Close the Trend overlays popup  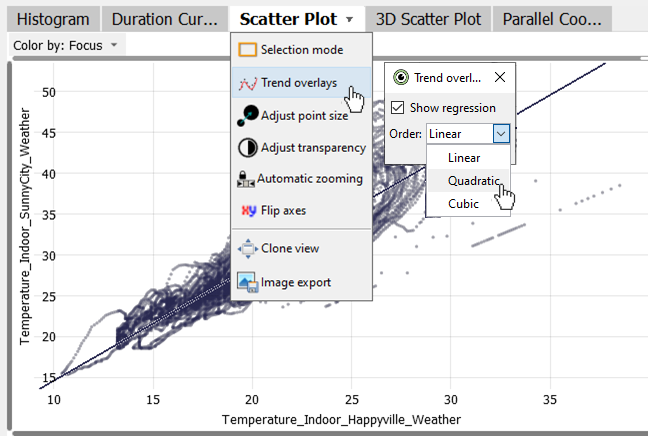[x=500, y=77]
